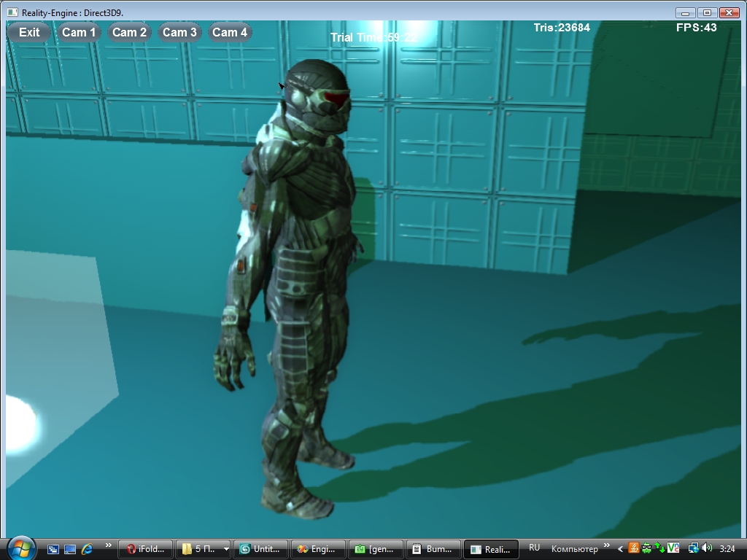
Task: Click the green up/down arrows tray icon
Action: click(659, 548)
